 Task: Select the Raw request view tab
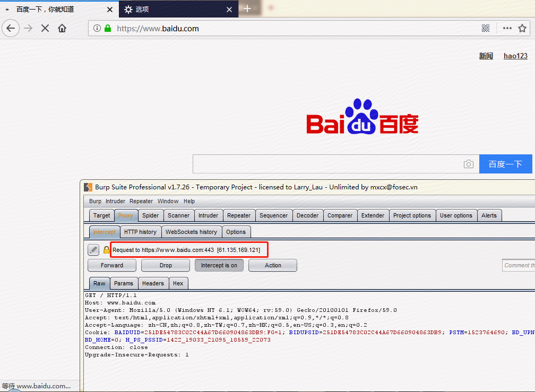click(99, 283)
